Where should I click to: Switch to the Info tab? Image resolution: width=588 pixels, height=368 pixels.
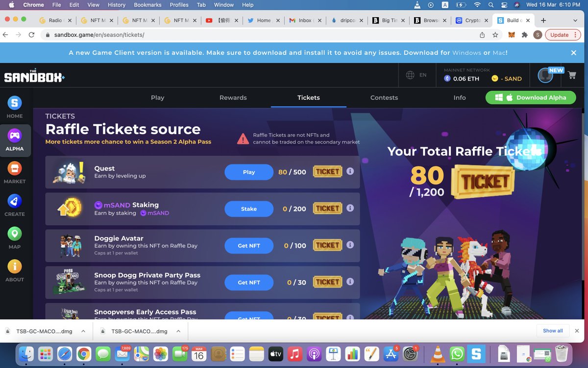460,98
